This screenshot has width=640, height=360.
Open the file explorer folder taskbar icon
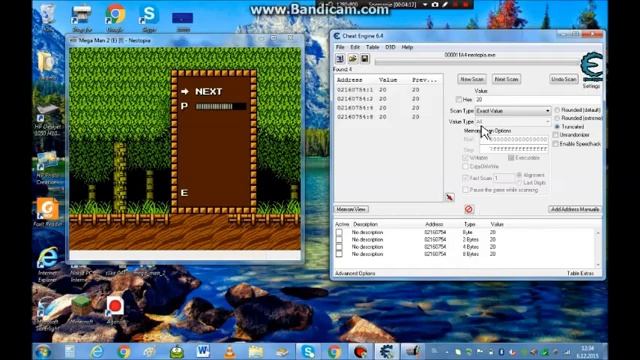click(256, 352)
